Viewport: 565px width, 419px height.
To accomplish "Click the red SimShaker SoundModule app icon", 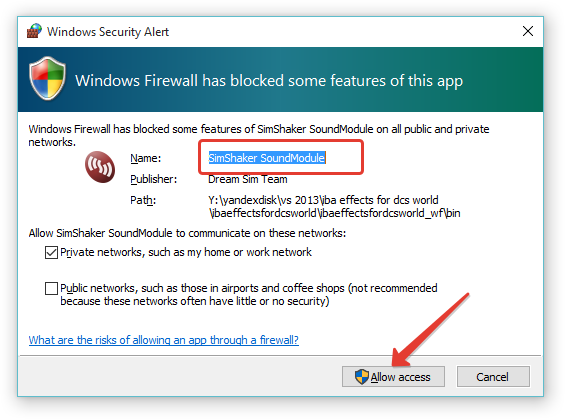I will pos(100,167).
